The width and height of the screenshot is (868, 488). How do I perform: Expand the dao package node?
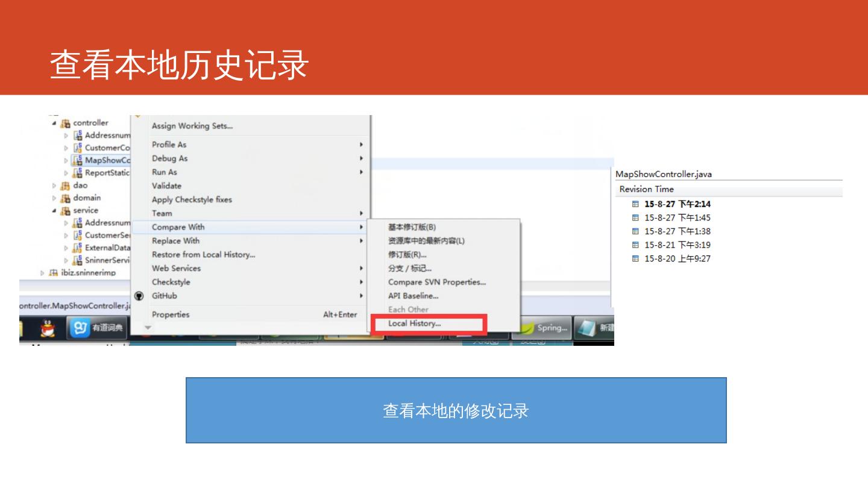(x=54, y=186)
